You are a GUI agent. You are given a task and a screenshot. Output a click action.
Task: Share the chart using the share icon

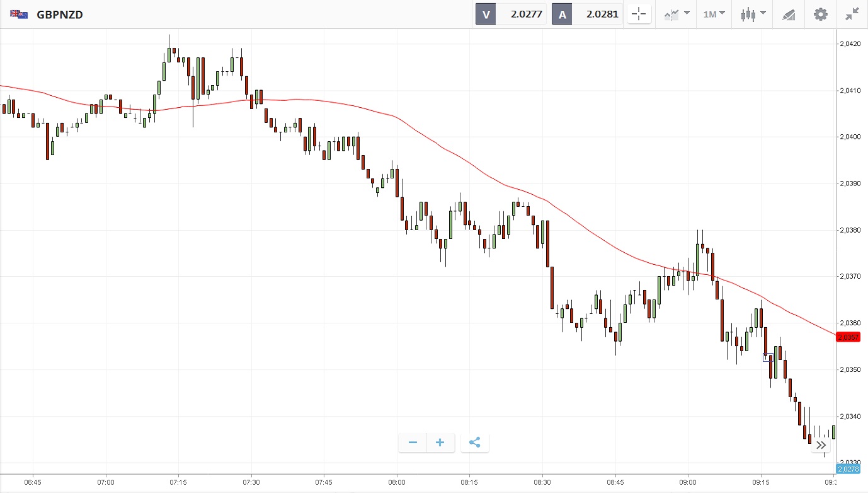tap(475, 443)
